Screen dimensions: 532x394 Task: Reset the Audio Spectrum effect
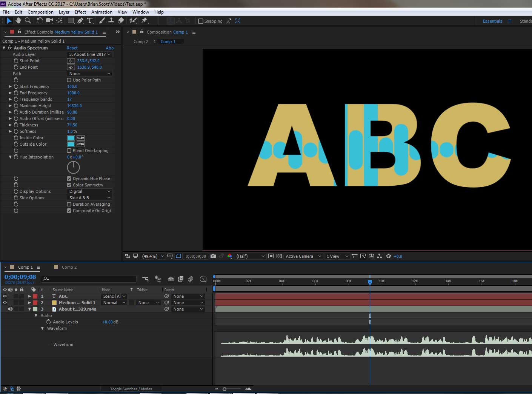[72, 48]
